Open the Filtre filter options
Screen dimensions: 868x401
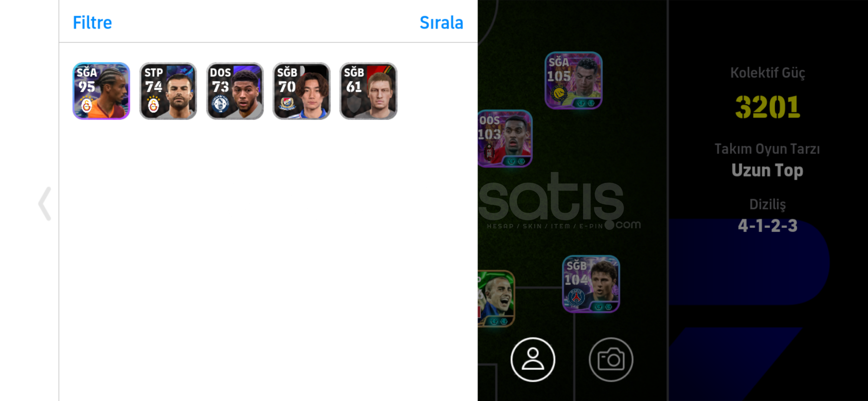pos(92,23)
